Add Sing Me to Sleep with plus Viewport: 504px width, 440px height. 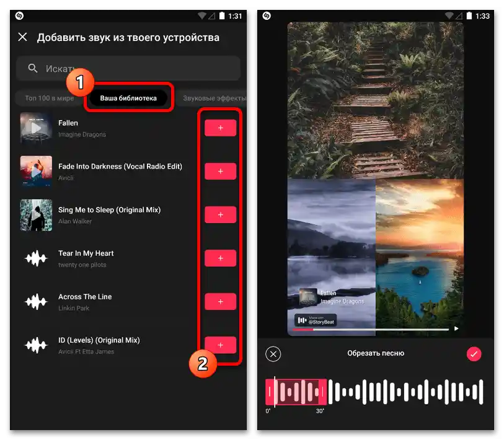tap(221, 214)
